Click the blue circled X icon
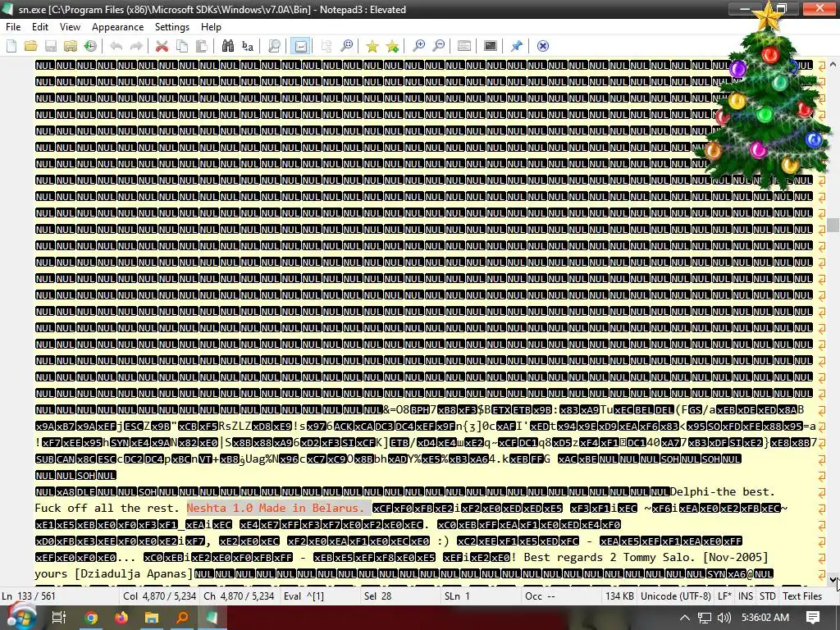The image size is (840, 630). pos(543,46)
